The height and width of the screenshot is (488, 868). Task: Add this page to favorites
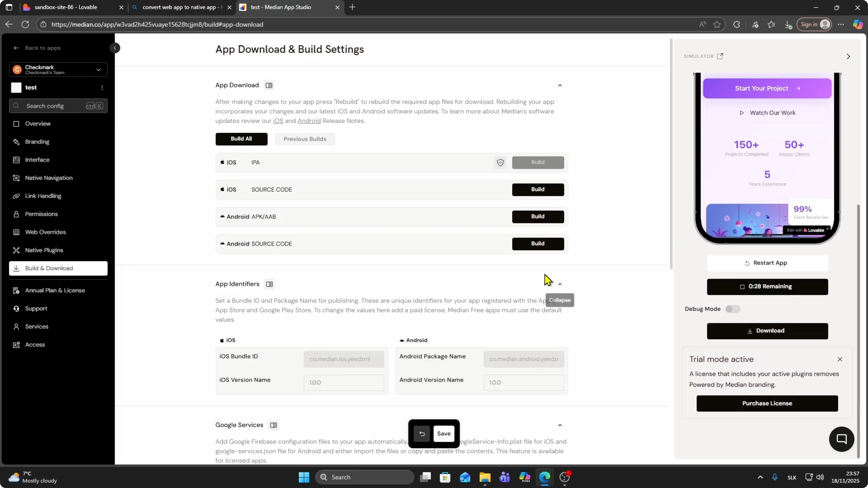pos(717,24)
